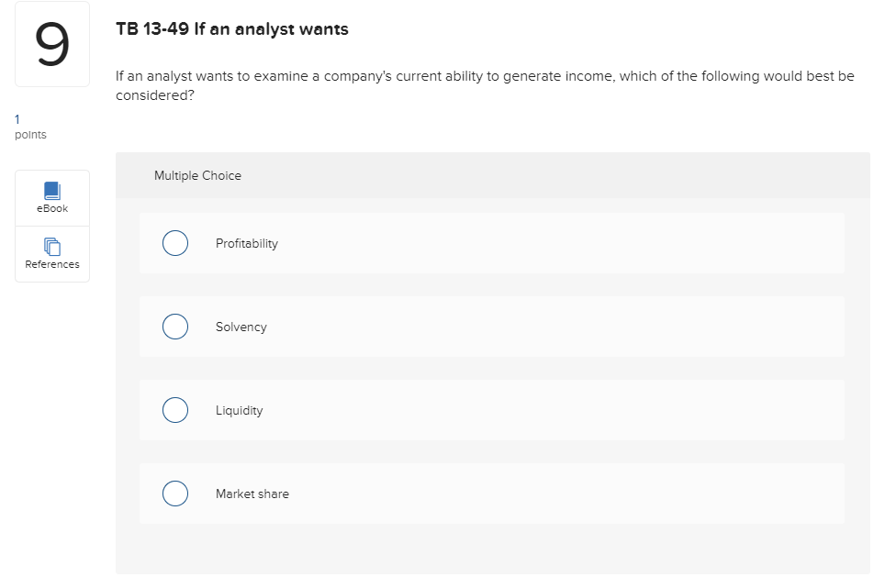Click the point value number 1
Viewport: 896px width, 588px height.
17,118
